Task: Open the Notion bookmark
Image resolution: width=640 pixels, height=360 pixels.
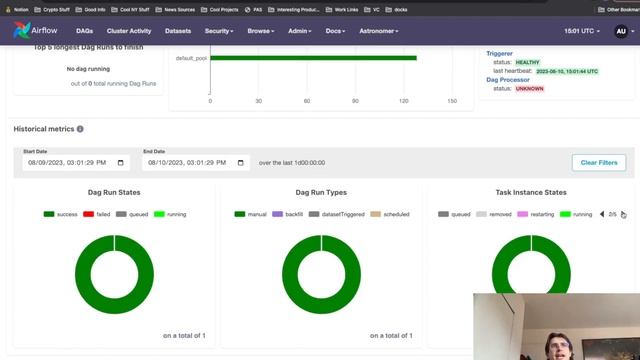Action: (x=17, y=9)
